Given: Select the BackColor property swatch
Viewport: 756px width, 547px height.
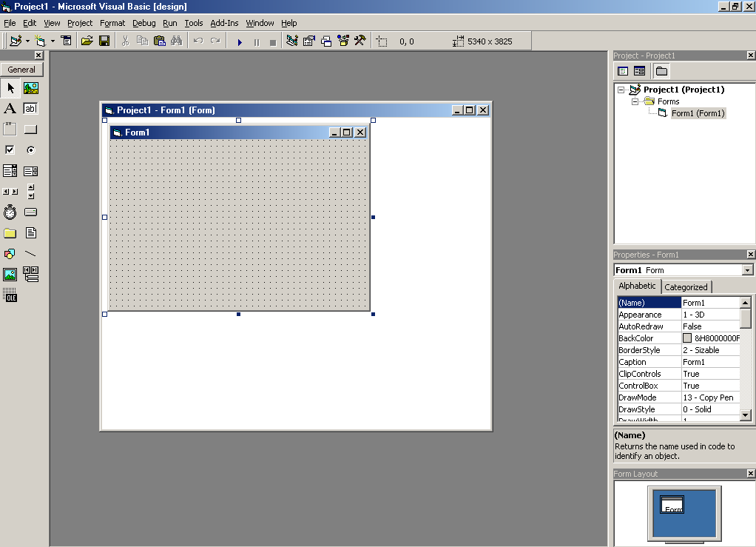Looking at the screenshot, I should pos(687,338).
